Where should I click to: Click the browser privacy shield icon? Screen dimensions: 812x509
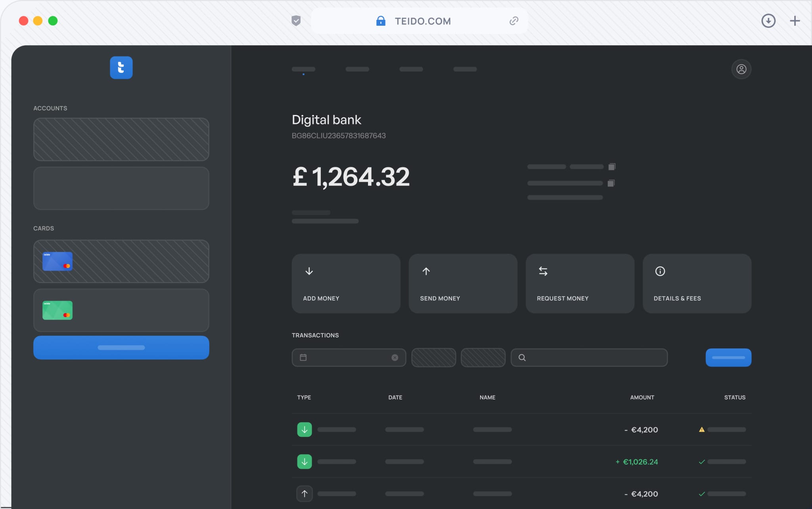coord(296,21)
